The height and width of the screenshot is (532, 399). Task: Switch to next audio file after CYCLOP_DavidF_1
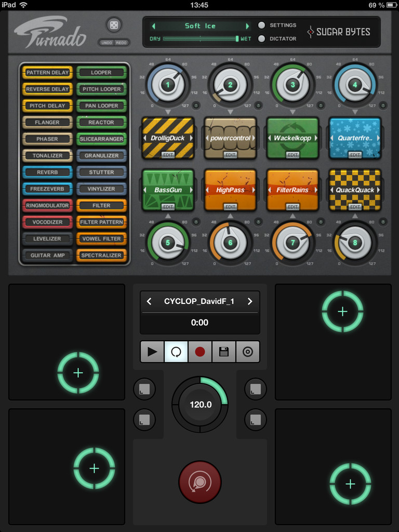[250, 301]
